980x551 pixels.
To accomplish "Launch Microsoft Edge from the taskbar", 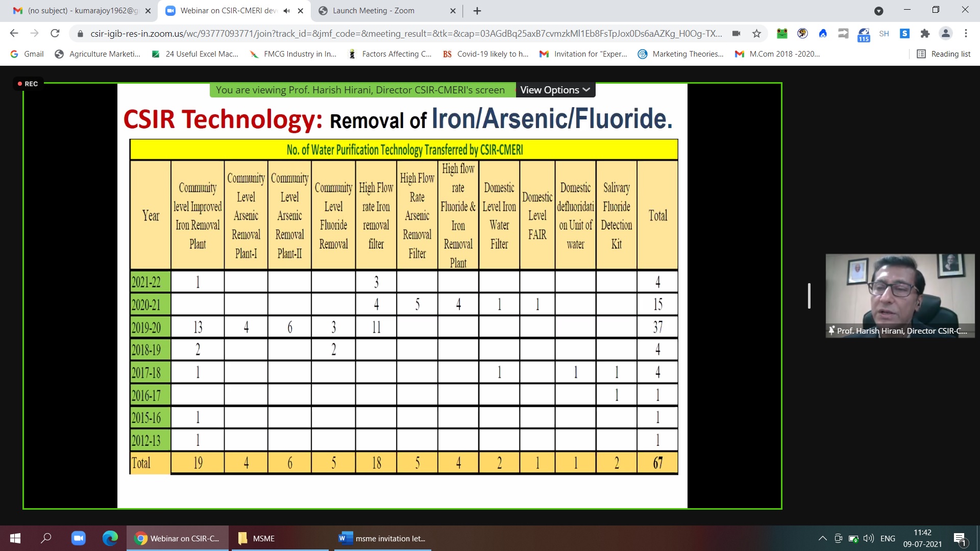I will [110, 538].
